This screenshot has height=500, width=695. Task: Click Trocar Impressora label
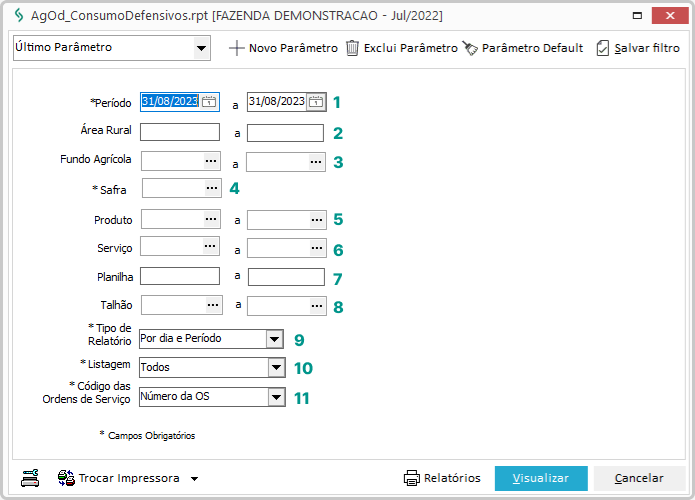coord(129,478)
